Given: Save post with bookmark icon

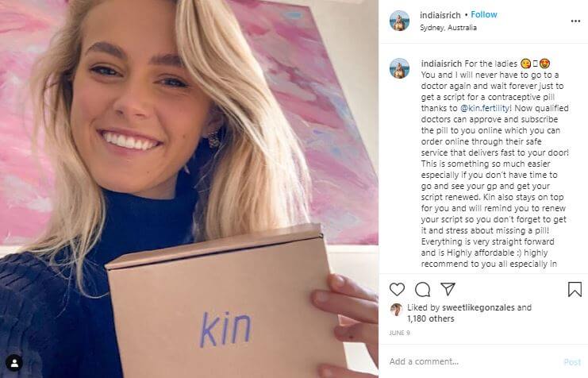Looking at the screenshot, I should pos(575,289).
